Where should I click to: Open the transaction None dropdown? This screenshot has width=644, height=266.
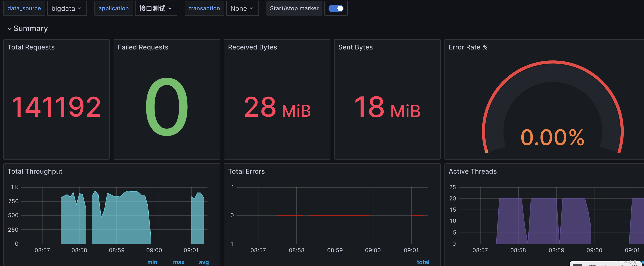point(242,8)
